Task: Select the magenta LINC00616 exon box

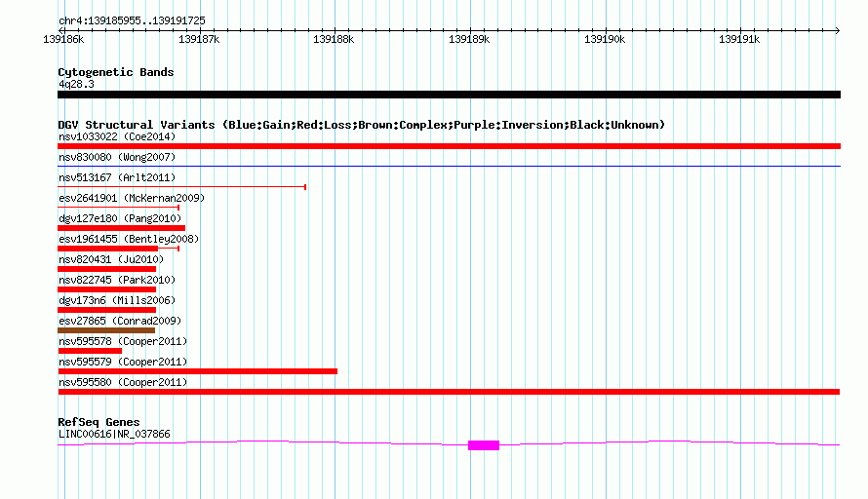Action: 484,445
